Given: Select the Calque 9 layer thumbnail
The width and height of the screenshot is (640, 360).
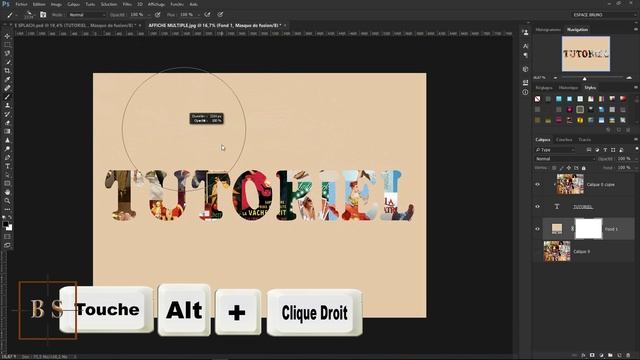Looking at the screenshot, I should pos(557,251).
